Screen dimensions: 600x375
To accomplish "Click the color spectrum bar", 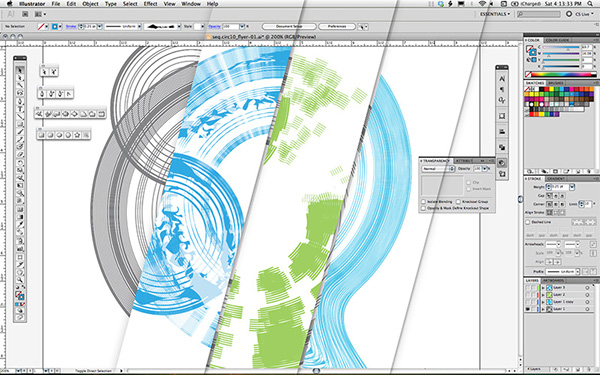I will pyautogui.click(x=561, y=75).
